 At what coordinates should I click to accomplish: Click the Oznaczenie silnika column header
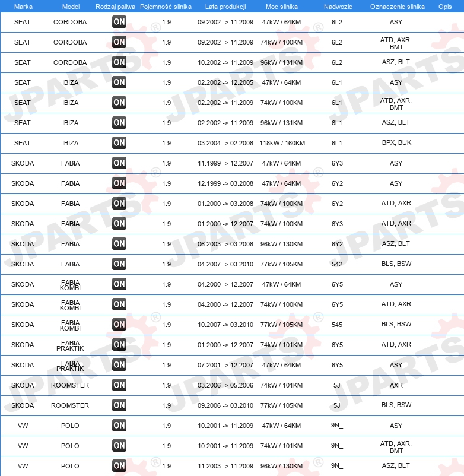(x=397, y=7)
